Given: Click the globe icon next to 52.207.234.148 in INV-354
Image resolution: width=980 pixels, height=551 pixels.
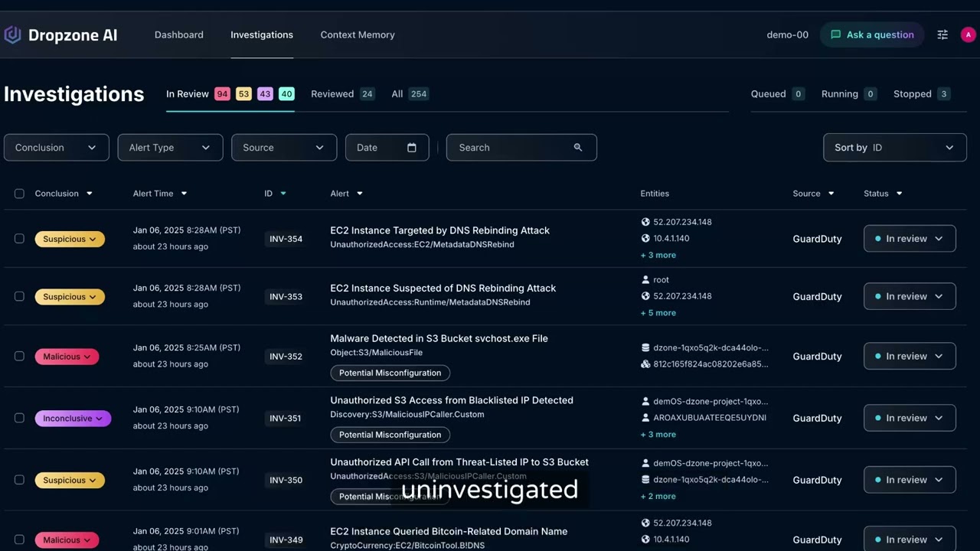Looking at the screenshot, I should click(645, 222).
